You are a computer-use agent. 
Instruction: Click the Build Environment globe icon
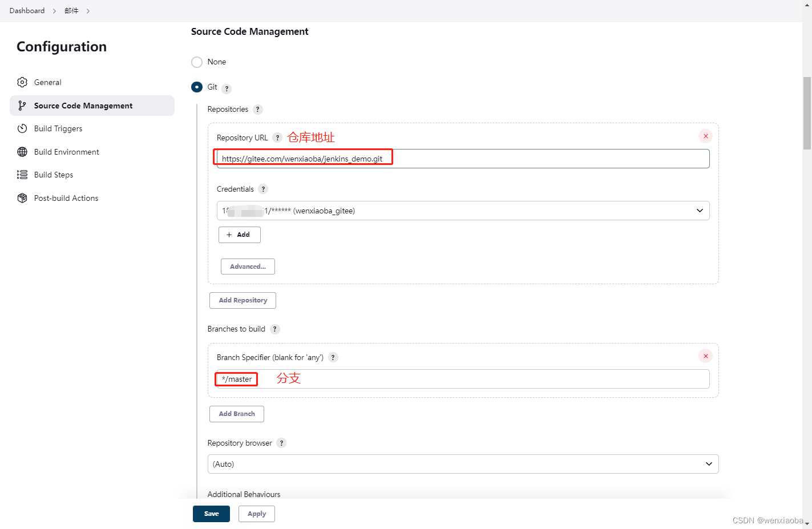click(22, 152)
